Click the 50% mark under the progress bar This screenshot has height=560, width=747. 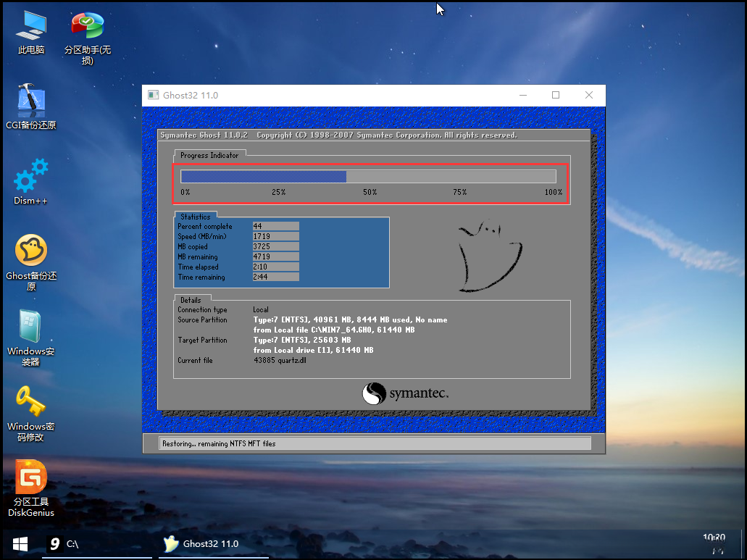tap(370, 192)
